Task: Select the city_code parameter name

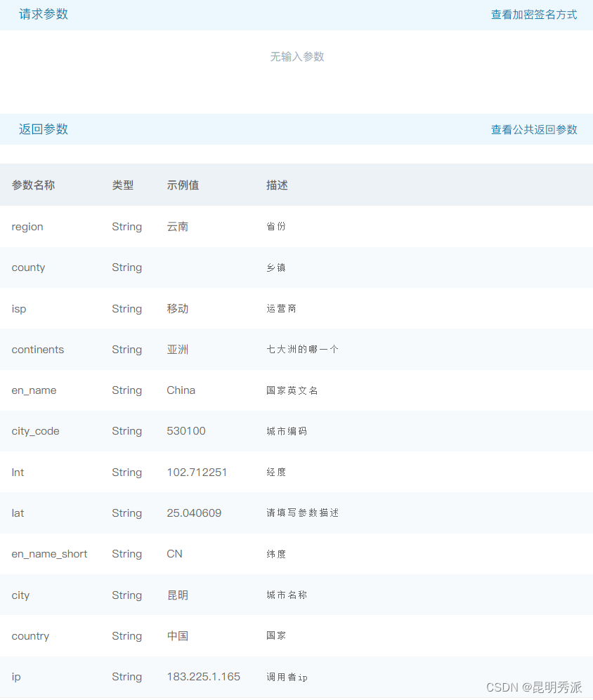Action: click(x=35, y=431)
